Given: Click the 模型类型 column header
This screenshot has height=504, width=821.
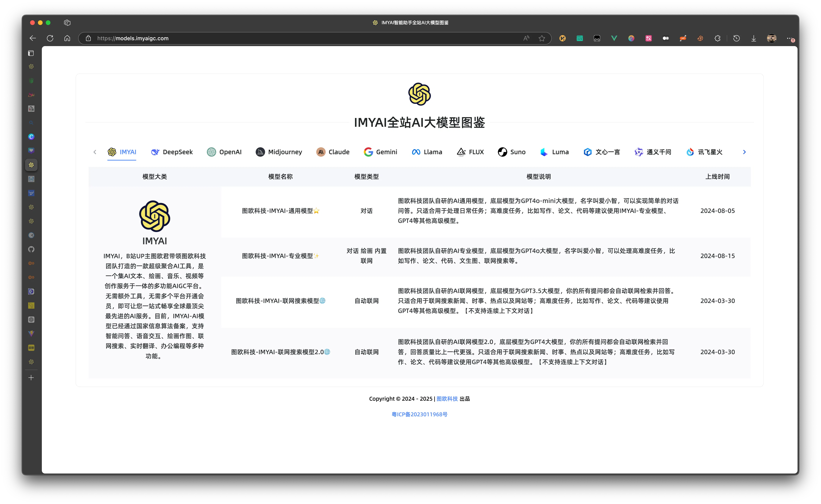Looking at the screenshot, I should pos(366,177).
